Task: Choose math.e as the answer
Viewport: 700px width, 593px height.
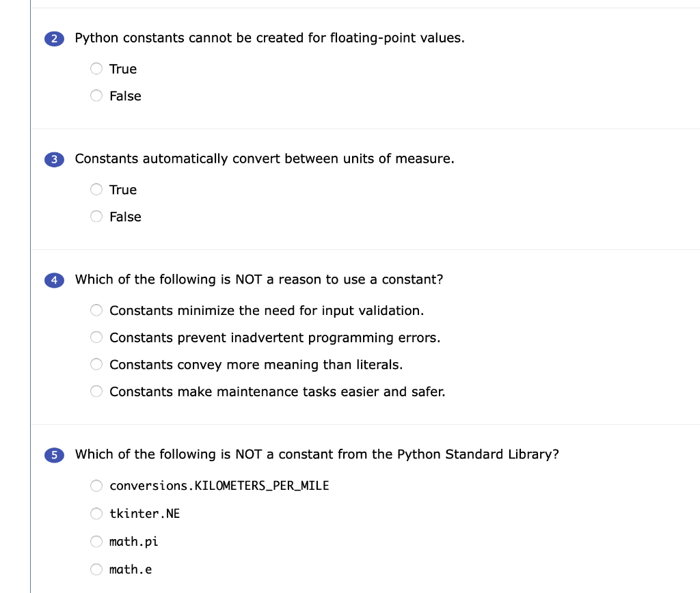Action: point(96,568)
